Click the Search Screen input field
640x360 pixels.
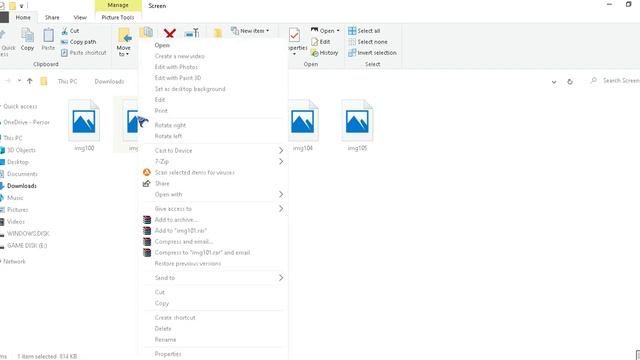point(614,81)
